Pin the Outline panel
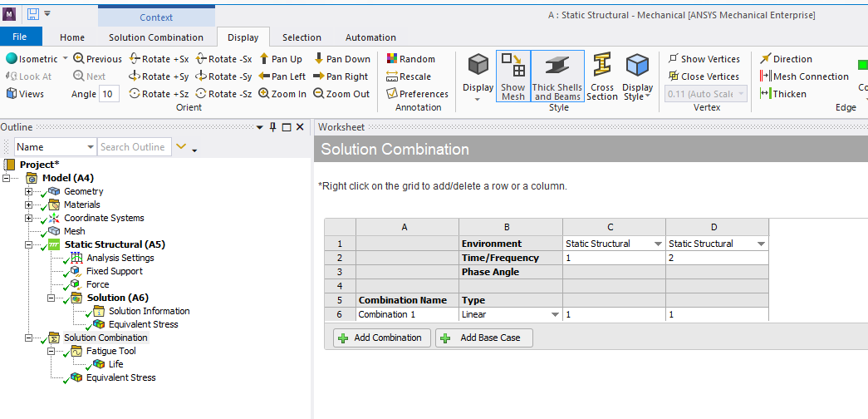Viewport: 868px width, 419px height. pyautogui.click(x=273, y=127)
